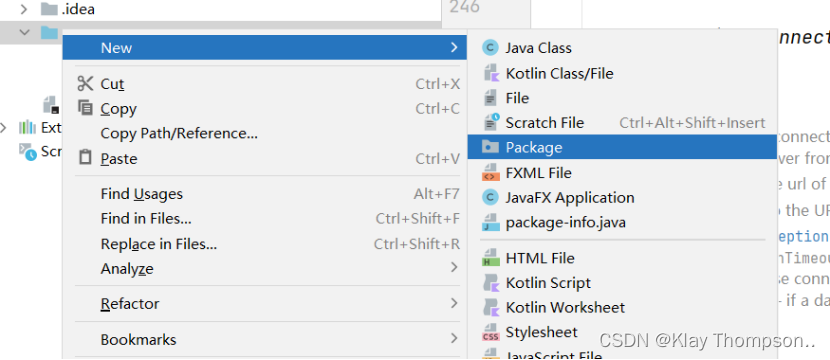Choose New in the context menu
This screenshot has width=830, height=360.
(265, 48)
